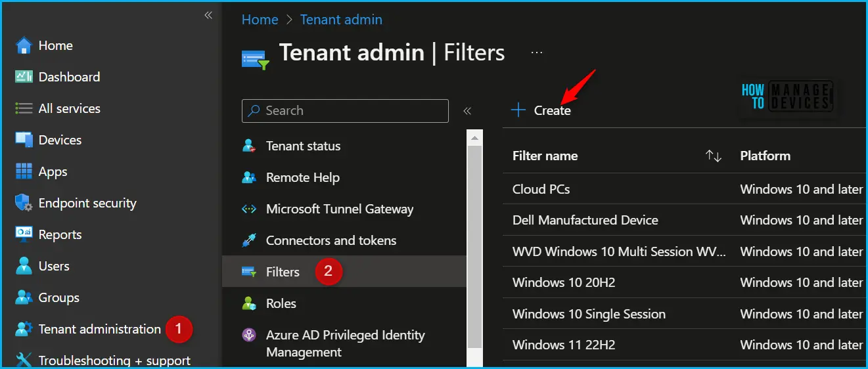Viewport: 868px width, 369px height.
Task: Click the Filters funnel icon in menu
Action: [x=249, y=272]
